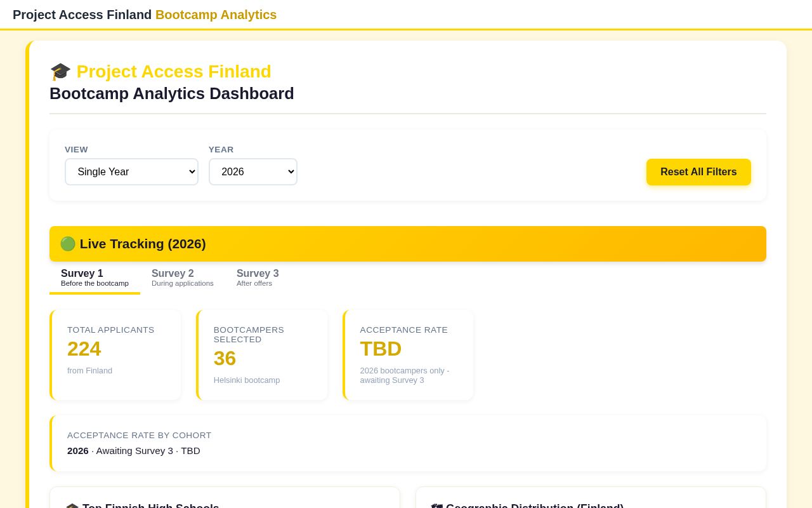The image size is (812, 508).
Task: Open the View dropdown set to Single Year
Action: 131,171
